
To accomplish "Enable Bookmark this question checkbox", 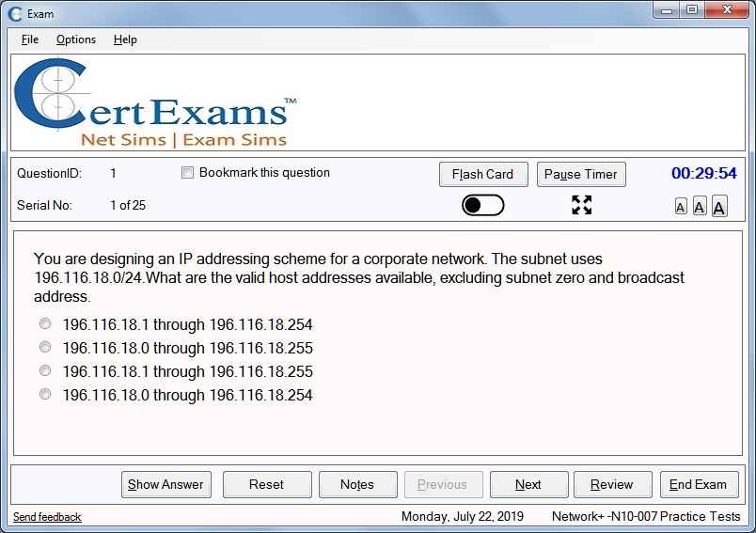I will 187,173.
